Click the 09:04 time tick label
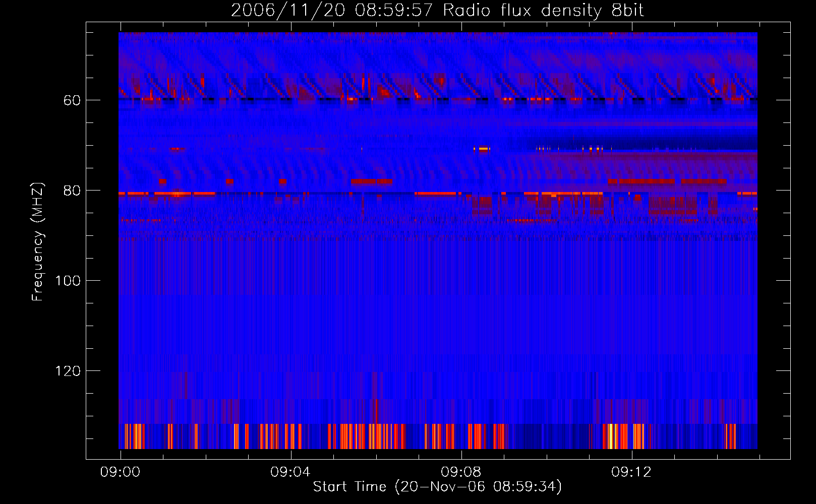 tap(290, 472)
